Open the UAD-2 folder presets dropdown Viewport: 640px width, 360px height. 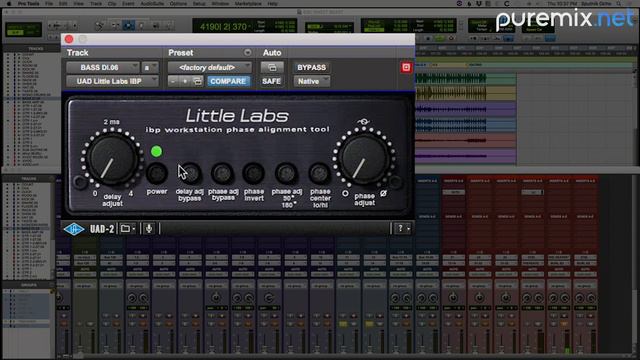(128, 229)
